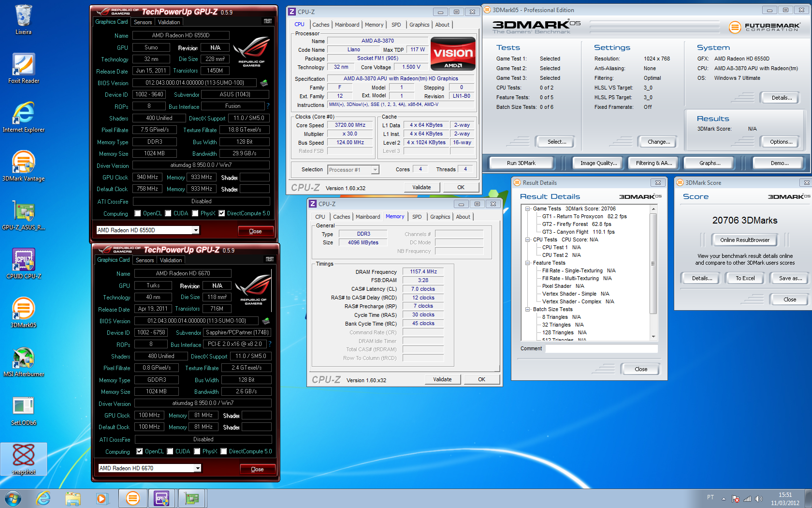Click the Bus Interface question mark in the HD 6670 GPU-Z window
The width and height of the screenshot is (812, 508).
(x=270, y=344)
